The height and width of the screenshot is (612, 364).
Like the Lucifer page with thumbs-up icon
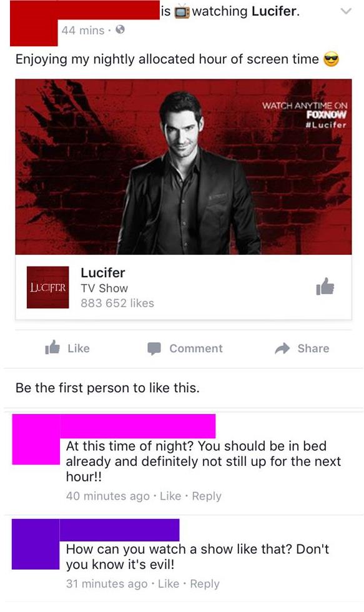(x=325, y=287)
